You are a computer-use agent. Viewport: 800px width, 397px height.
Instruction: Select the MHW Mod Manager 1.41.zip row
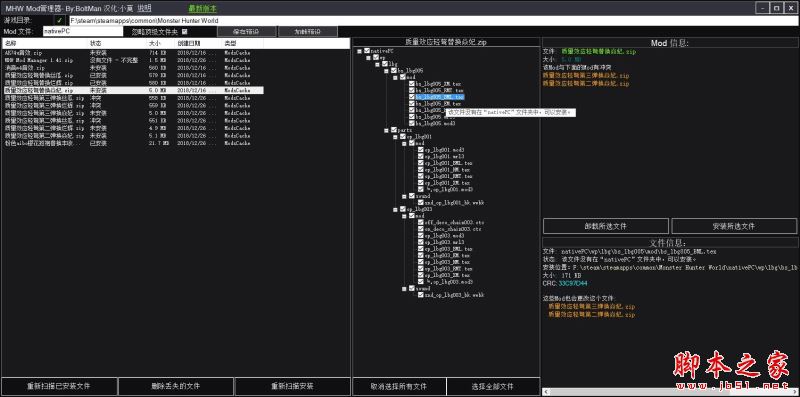(x=133, y=60)
